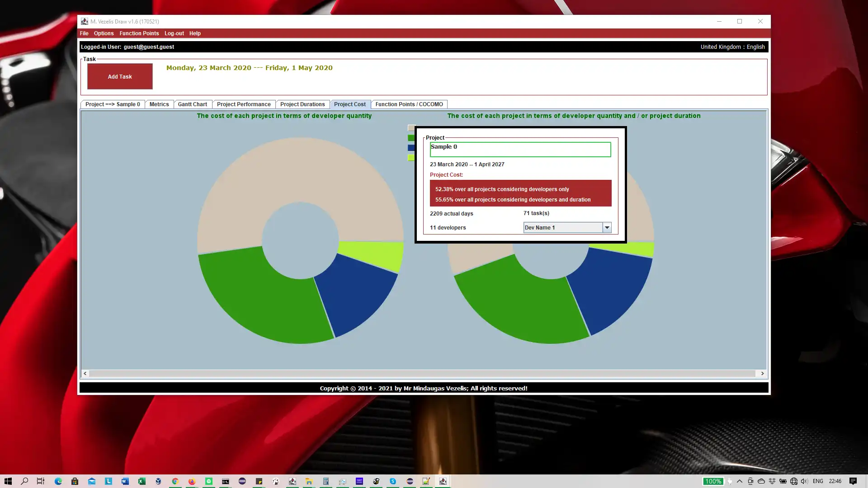Click the horizontal scrollbar right arrow

[762, 374]
